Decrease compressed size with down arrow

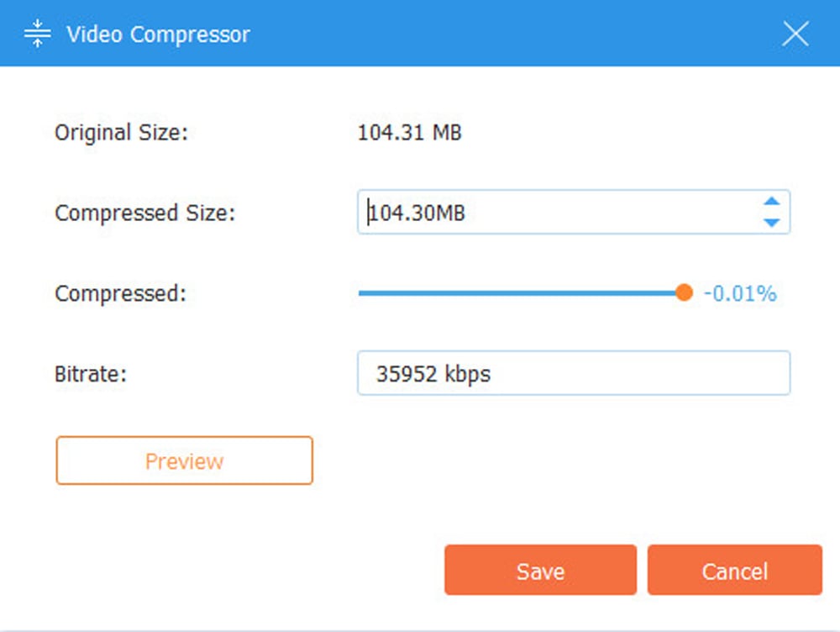click(771, 222)
